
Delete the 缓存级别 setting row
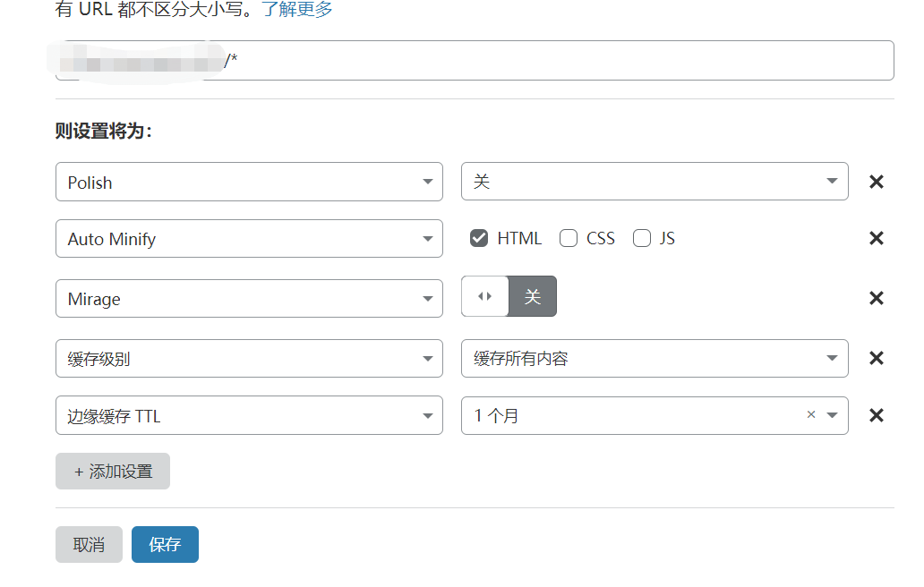(x=877, y=358)
